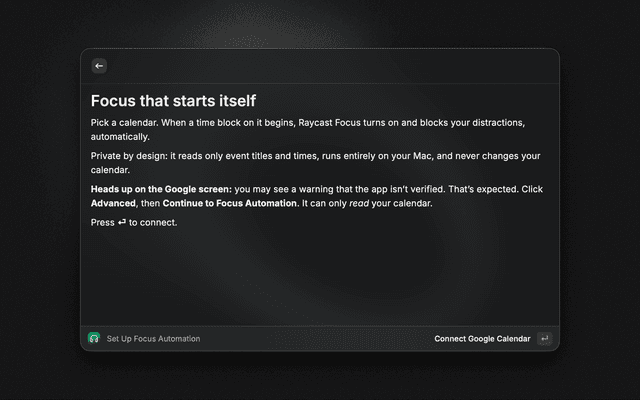Click the "Pick a calendar." sentence
This screenshot has height=400, width=640.
click(124, 123)
